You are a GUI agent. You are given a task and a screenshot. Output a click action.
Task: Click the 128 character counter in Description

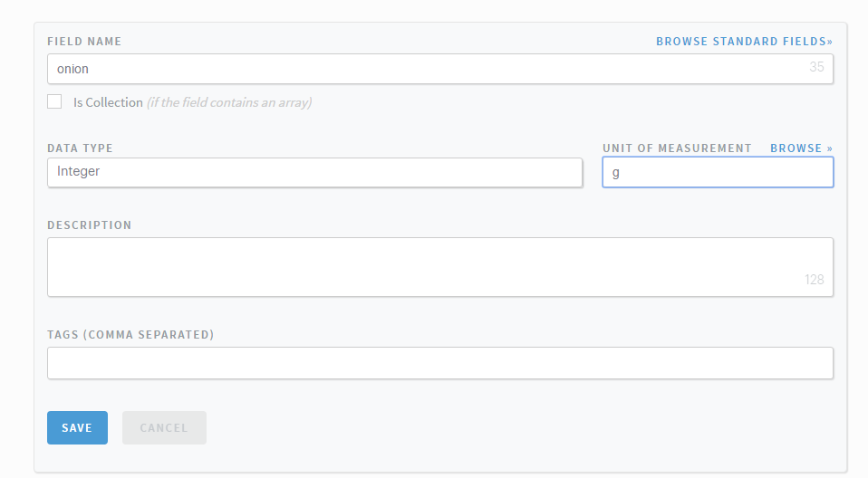[814, 280]
